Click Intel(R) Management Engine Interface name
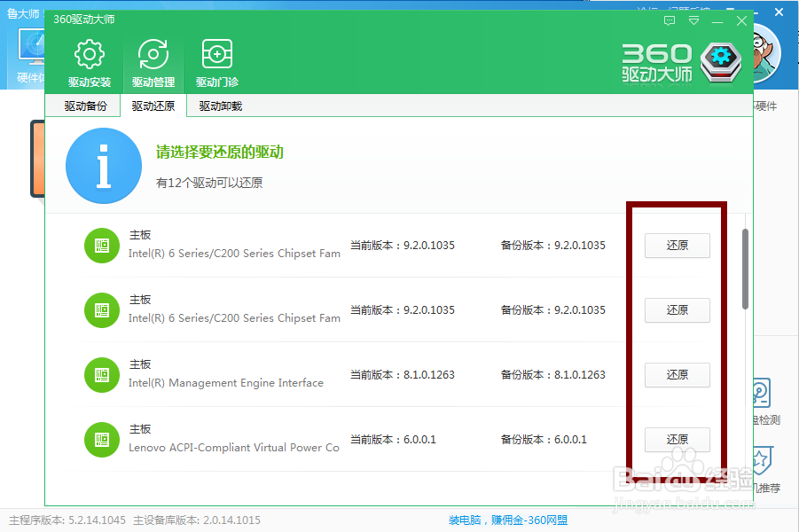The image size is (799, 532). click(226, 383)
